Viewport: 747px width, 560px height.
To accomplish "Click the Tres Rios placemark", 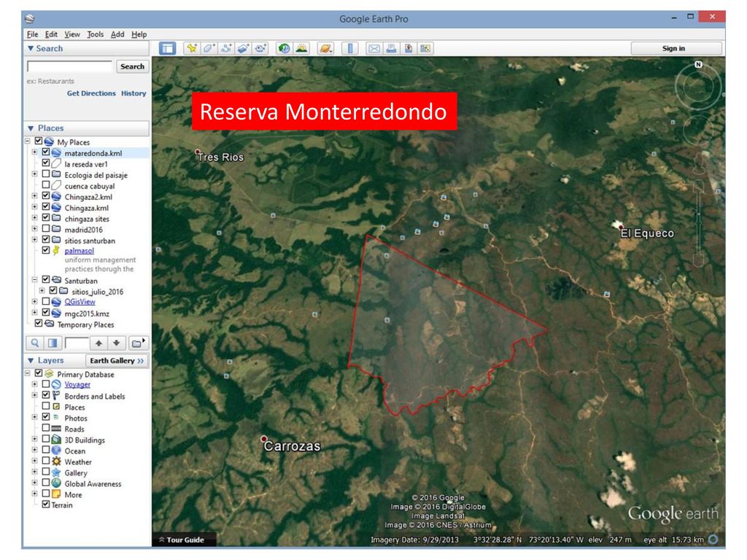I will [x=198, y=152].
